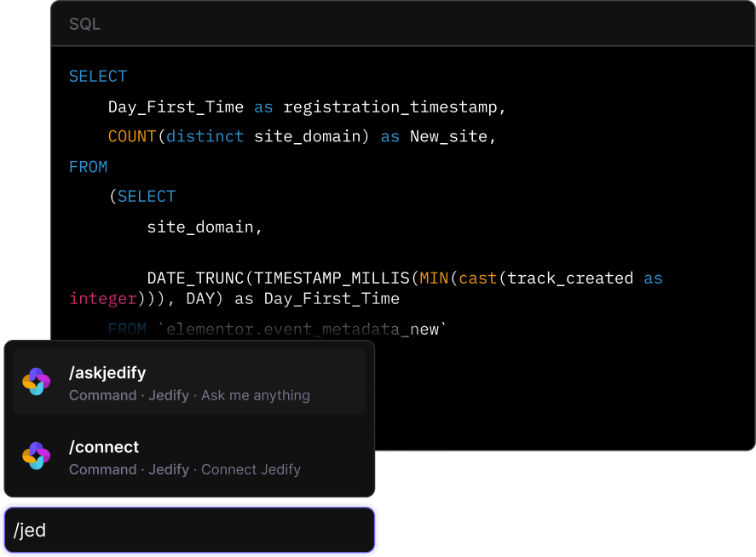The height and width of the screenshot is (557, 756).
Task: Click the nested '(SELECT' line
Action: click(142, 197)
